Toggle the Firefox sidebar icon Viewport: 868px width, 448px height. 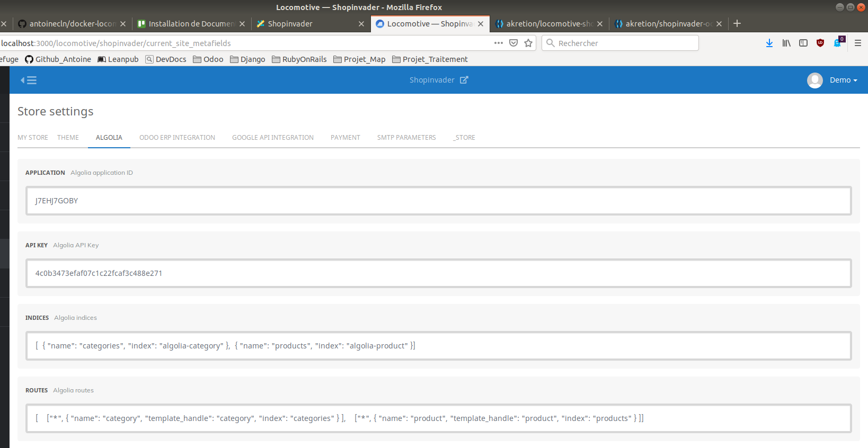coord(803,43)
